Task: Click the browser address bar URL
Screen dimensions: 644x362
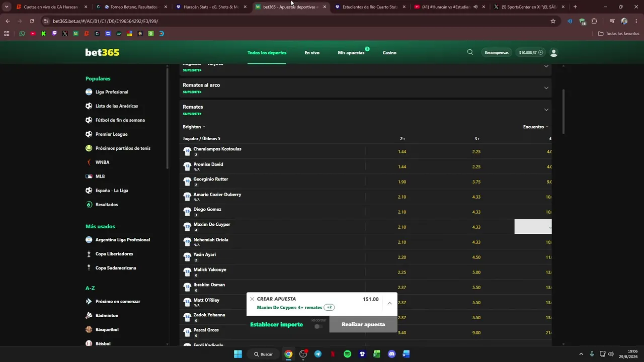Action: (x=106, y=21)
